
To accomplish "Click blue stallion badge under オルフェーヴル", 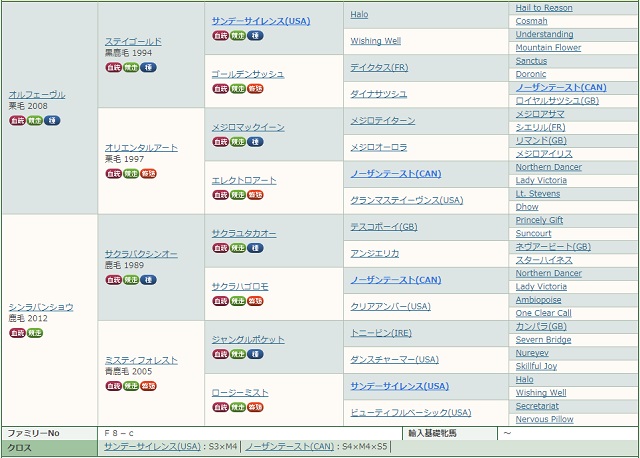I will 52,120.
